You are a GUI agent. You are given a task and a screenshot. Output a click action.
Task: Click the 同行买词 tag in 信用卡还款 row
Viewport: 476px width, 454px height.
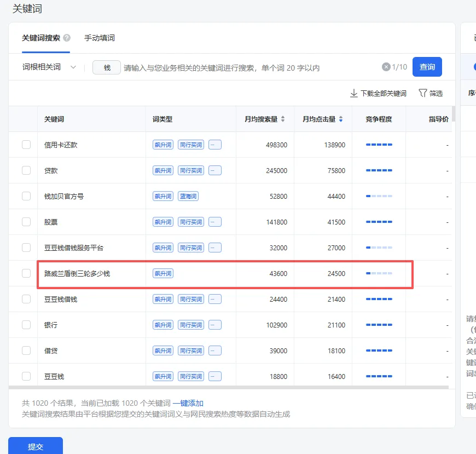point(191,145)
